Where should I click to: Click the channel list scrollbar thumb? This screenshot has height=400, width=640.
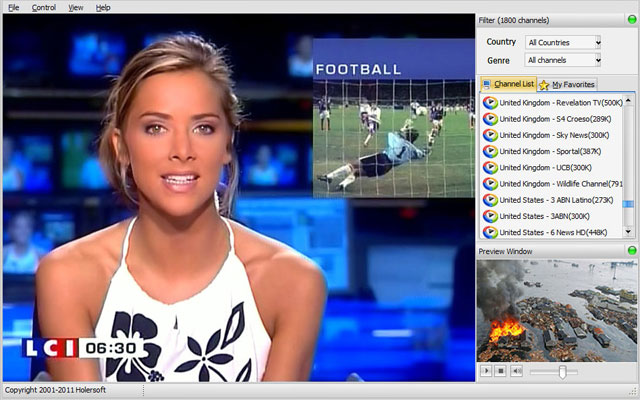tap(628, 204)
